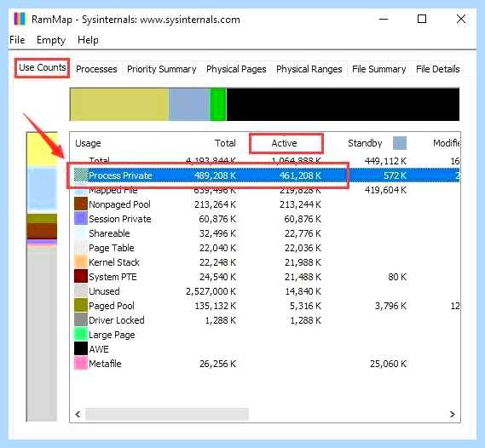Open the Help menu

pyautogui.click(x=88, y=40)
